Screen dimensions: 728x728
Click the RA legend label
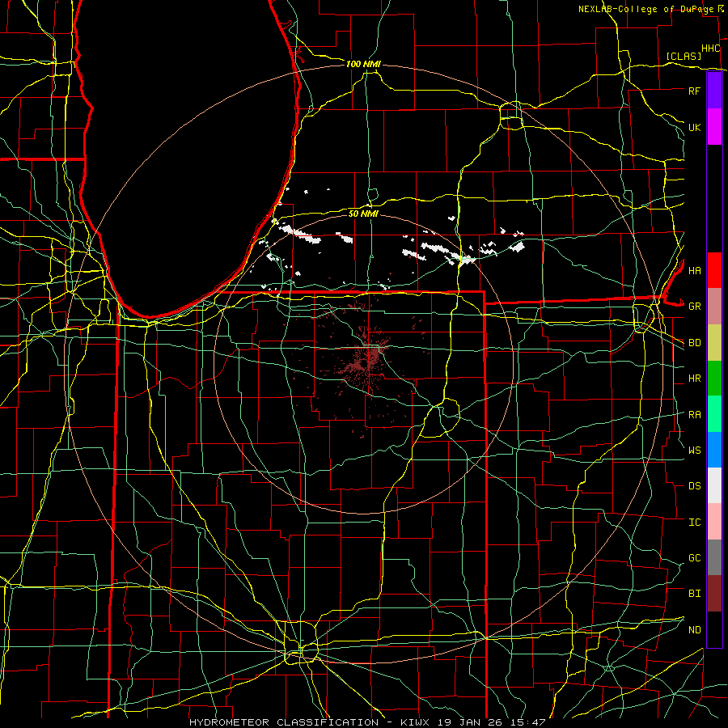[x=694, y=414]
